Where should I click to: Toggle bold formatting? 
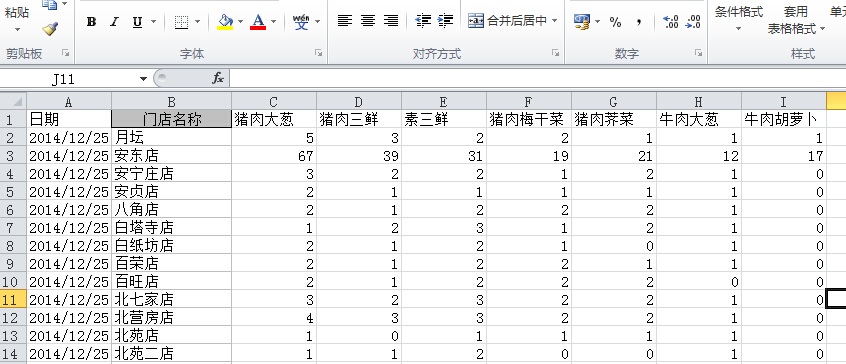(x=92, y=22)
